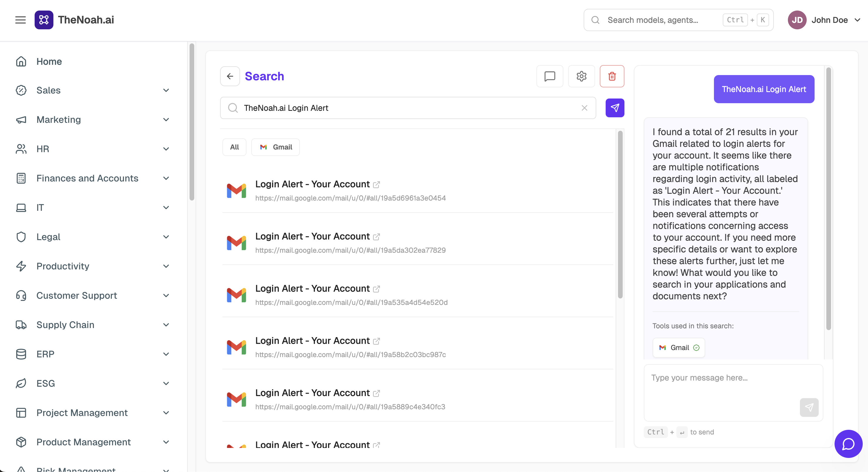Focus the TheNoah.ai Login Alert search field
Image resolution: width=868 pixels, height=472 pixels.
pos(408,108)
